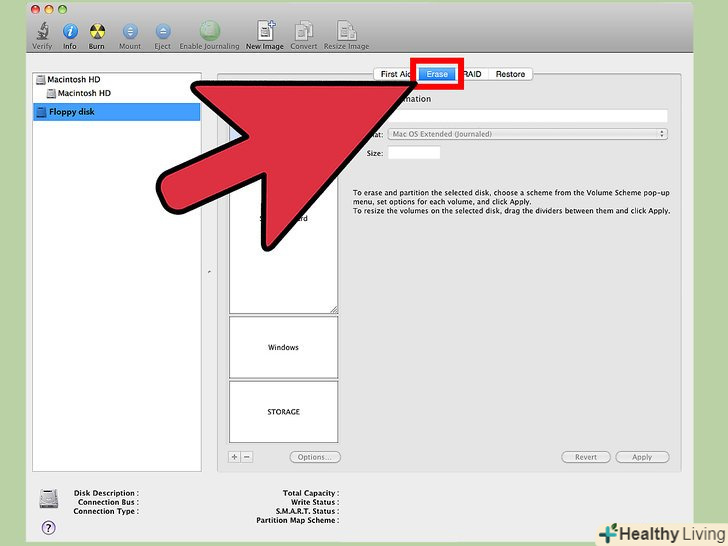Select the Windows partition block

click(x=284, y=347)
